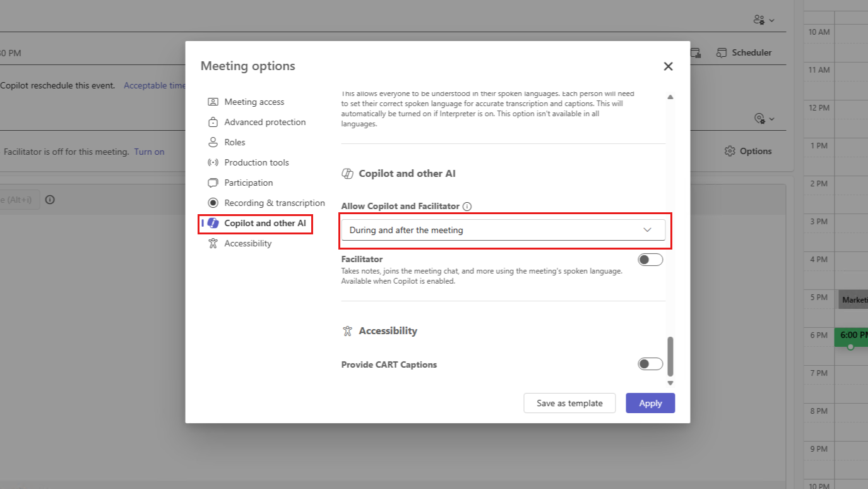This screenshot has width=868, height=489.
Task: Select the 6:00 PM calendar event
Action: tap(851, 337)
